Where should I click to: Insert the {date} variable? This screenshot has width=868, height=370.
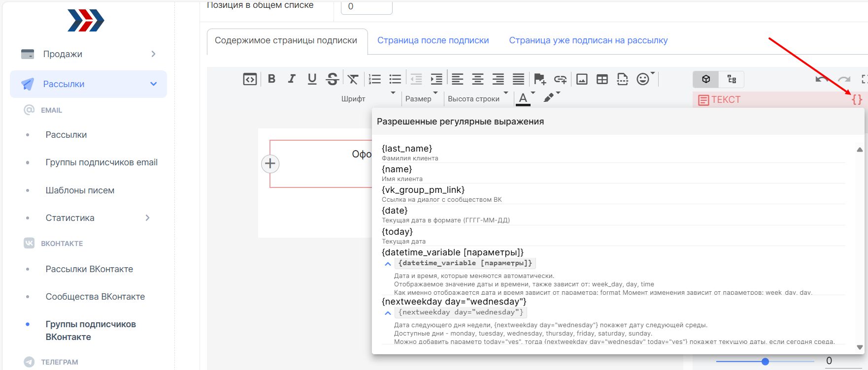coord(395,211)
